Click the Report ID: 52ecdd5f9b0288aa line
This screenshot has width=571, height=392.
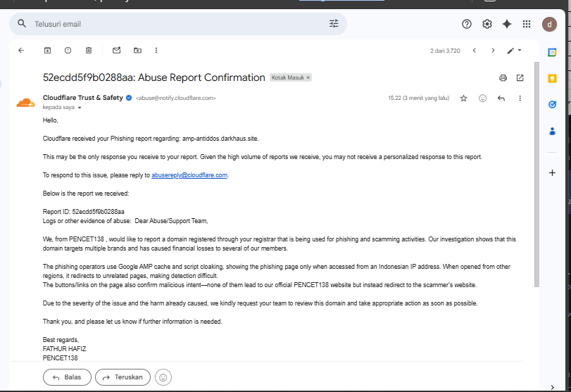click(x=83, y=211)
